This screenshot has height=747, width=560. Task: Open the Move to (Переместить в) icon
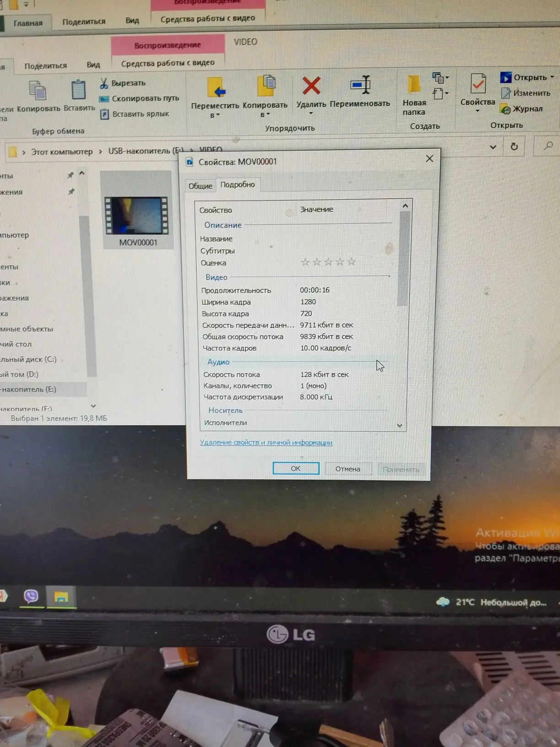216,87
